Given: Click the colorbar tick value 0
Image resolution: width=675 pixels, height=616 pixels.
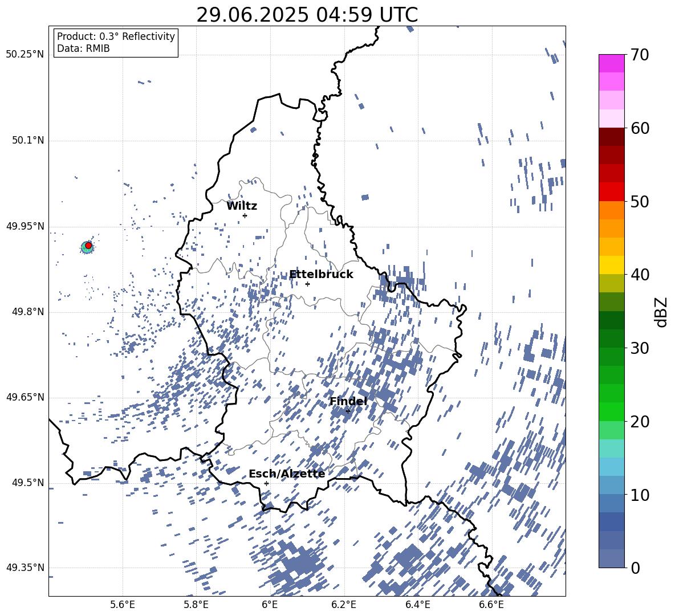Looking at the screenshot, I should [635, 568].
